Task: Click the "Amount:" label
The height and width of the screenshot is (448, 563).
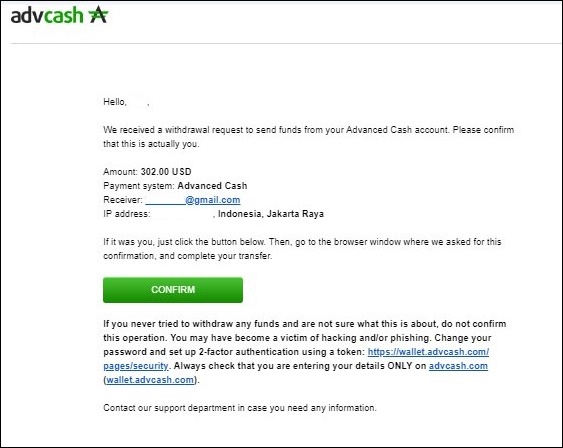Action: (121, 172)
